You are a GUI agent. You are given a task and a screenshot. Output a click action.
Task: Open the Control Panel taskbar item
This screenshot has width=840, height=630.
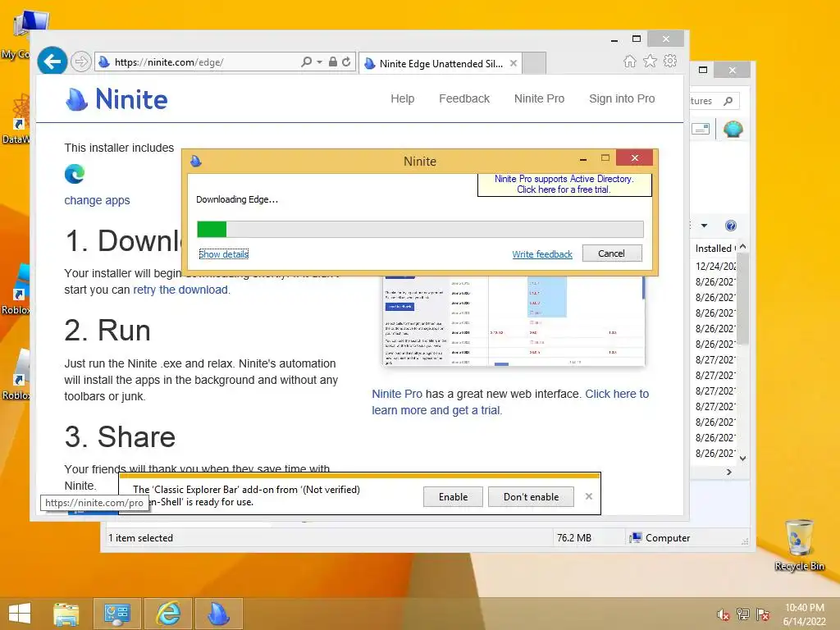click(116, 614)
